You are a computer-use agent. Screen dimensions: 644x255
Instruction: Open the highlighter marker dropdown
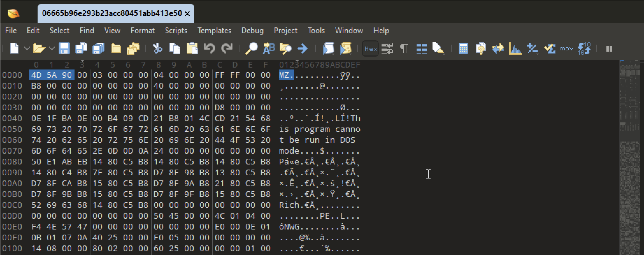pyautogui.click(x=439, y=48)
